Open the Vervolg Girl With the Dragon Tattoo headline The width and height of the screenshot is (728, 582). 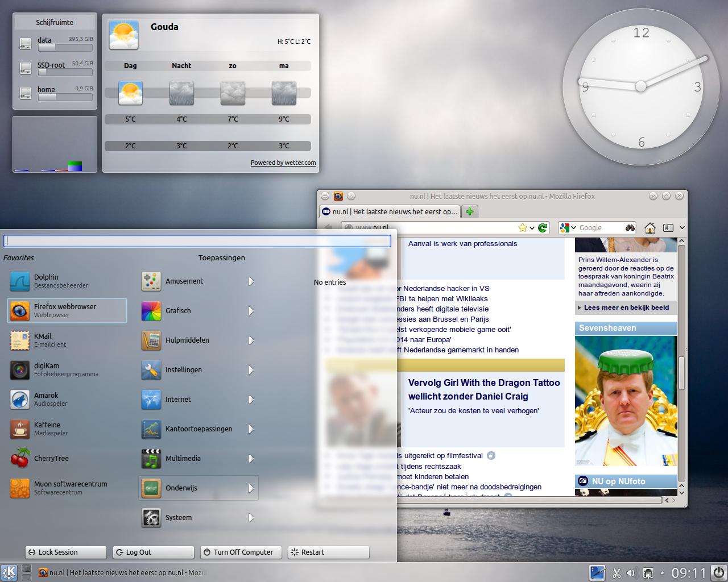(484, 389)
